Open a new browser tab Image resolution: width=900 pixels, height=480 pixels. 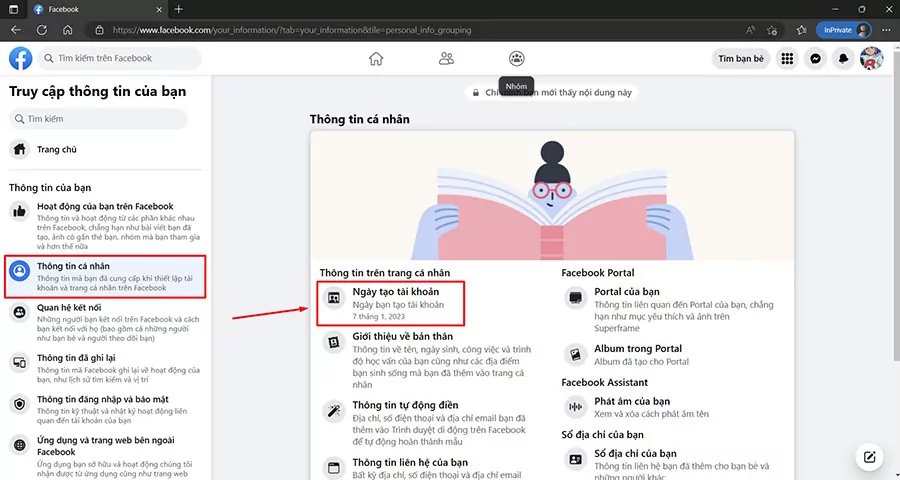tap(179, 9)
